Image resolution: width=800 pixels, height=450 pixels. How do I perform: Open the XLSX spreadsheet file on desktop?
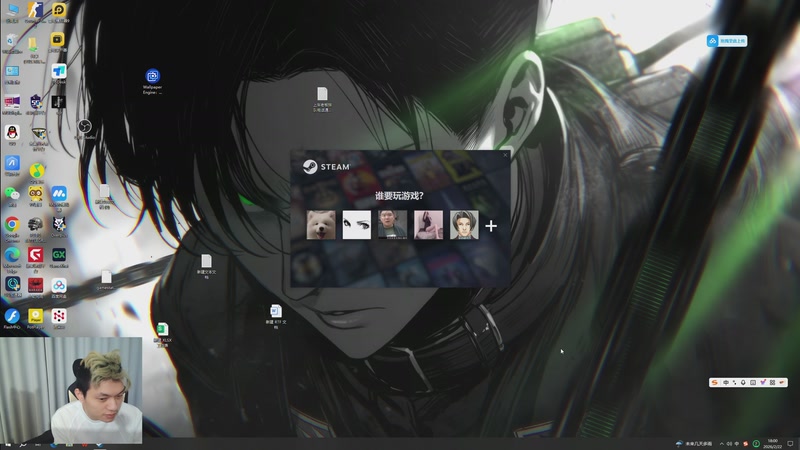pos(163,335)
